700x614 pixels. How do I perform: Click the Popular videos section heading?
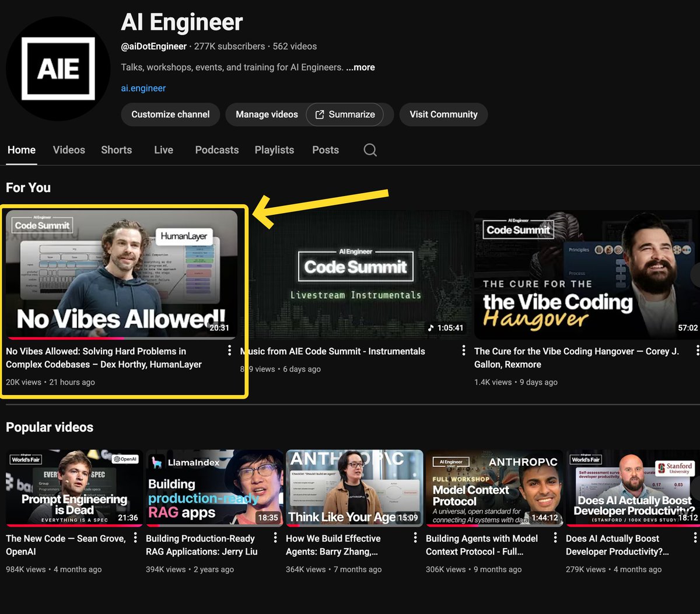50,427
